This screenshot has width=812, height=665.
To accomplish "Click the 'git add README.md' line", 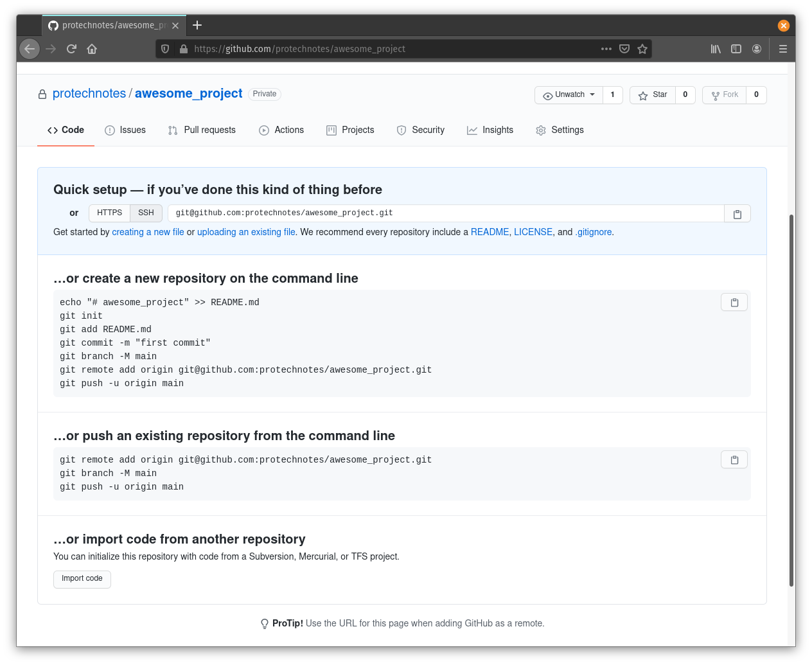I will point(105,330).
